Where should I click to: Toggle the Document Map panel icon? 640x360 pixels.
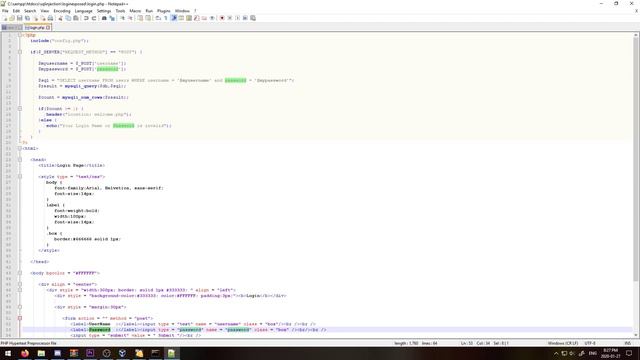tap(189, 18)
